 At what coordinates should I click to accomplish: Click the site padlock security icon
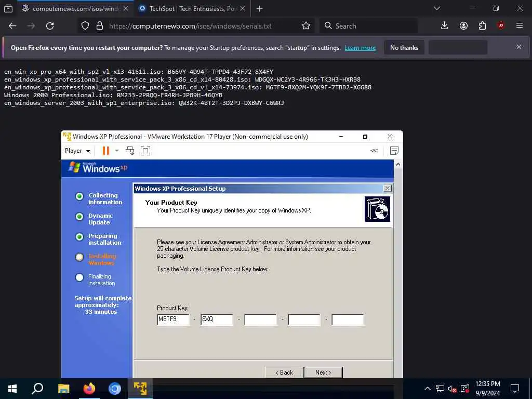[99, 26]
